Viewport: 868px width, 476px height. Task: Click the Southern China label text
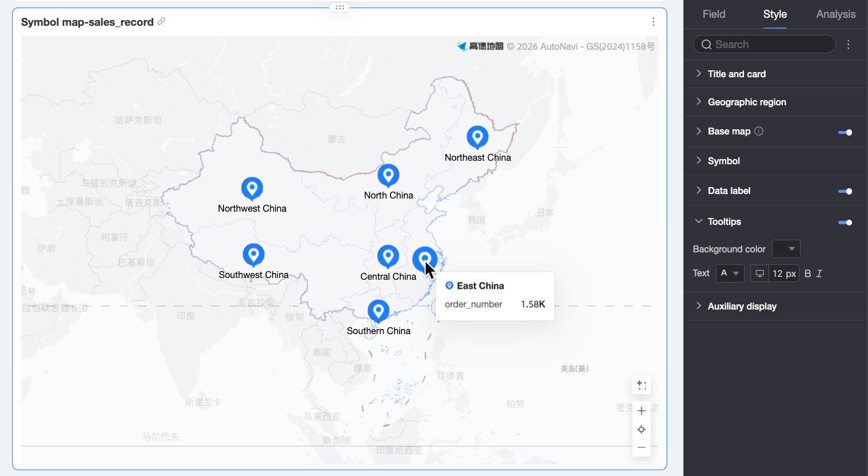(x=379, y=331)
